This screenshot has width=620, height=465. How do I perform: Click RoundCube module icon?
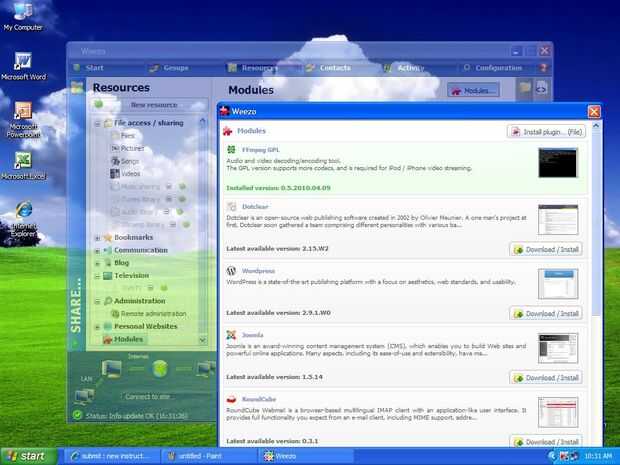[231, 399]
